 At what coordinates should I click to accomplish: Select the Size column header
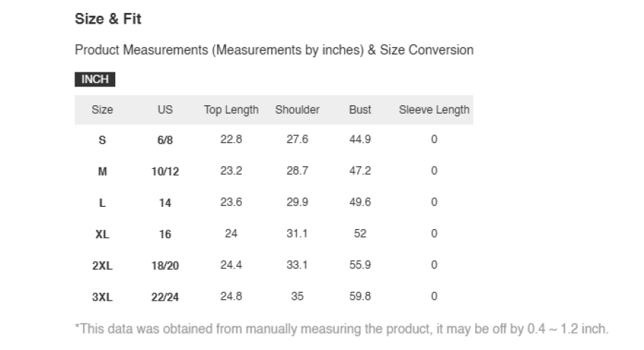click(102, 110)
